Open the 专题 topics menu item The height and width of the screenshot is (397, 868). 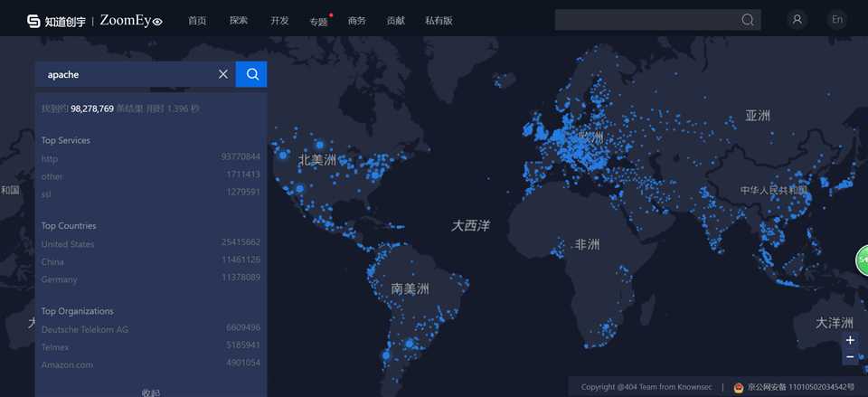pyautogui.click(x=318, y=22)
